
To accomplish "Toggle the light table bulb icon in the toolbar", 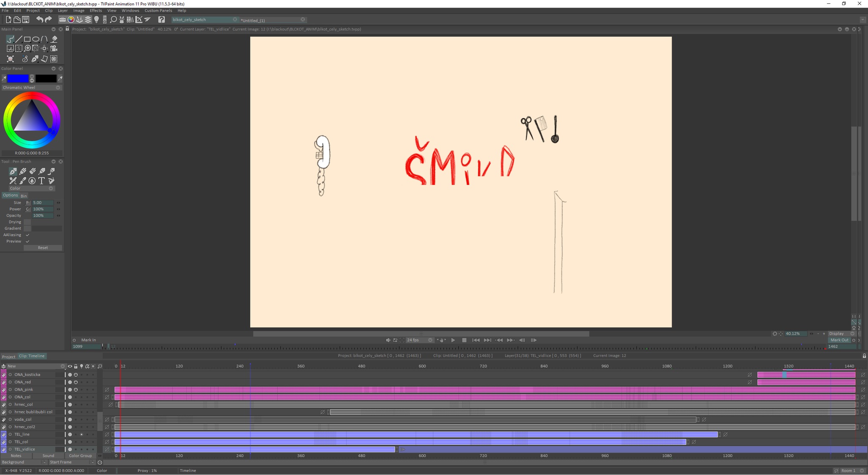I will pyautogui.click(x=96, y=20).
